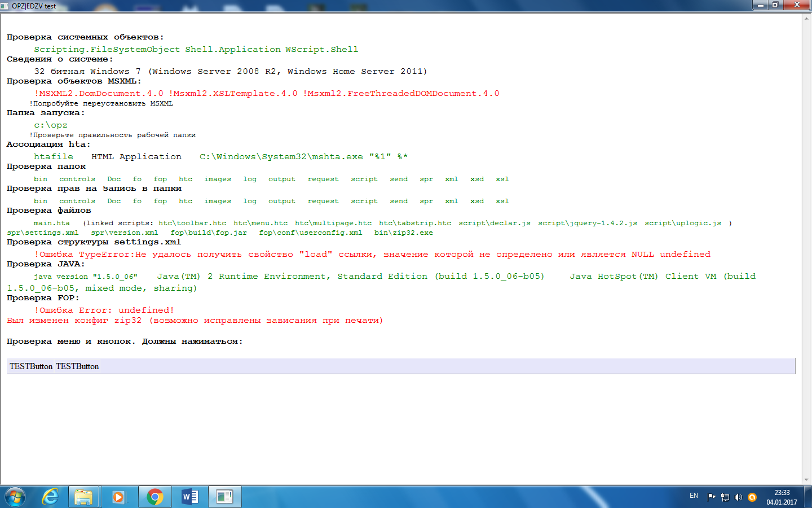Click the script\declar.js file name
Viewport: 812px width, 508px height.
tap(495, 224)
